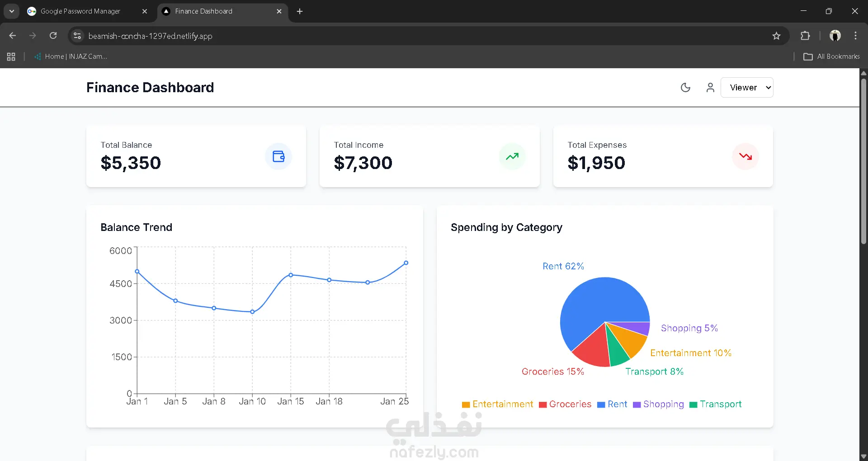Switch to the Google Password Manager tab

click(80, 11)
